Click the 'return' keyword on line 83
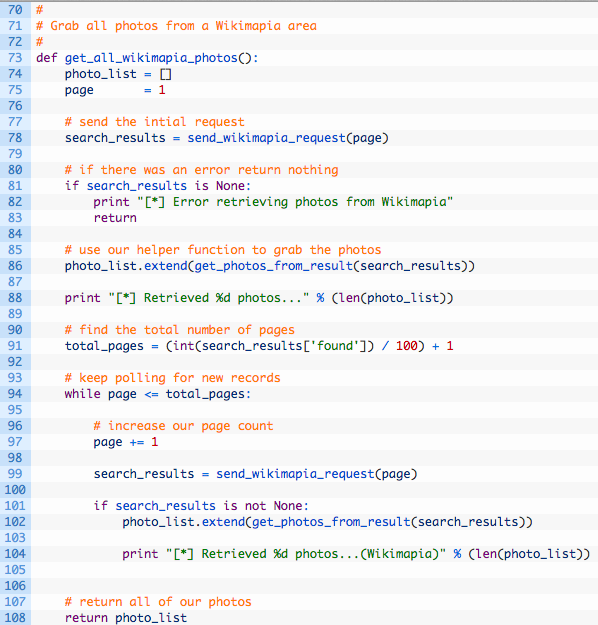This screenshot has height=625, width=598. pos(115,218)
